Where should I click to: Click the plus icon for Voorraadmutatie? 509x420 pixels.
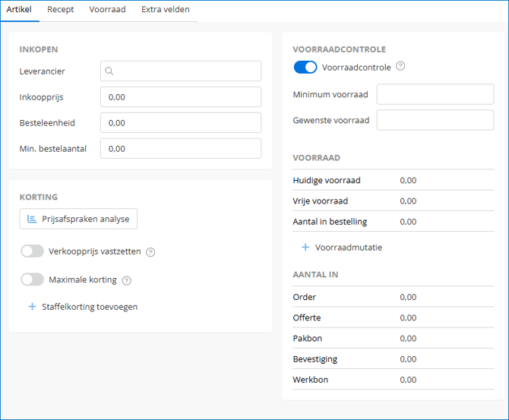point(305,247)
